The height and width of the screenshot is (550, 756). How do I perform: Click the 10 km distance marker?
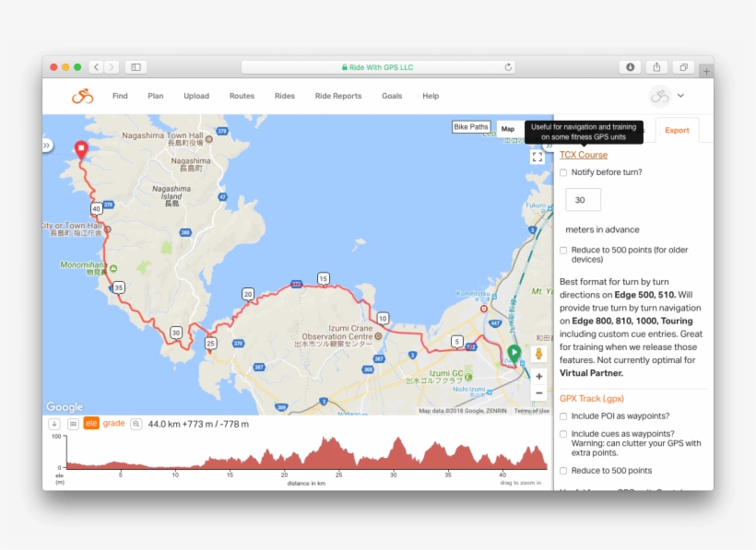click(x=383, y=319)
